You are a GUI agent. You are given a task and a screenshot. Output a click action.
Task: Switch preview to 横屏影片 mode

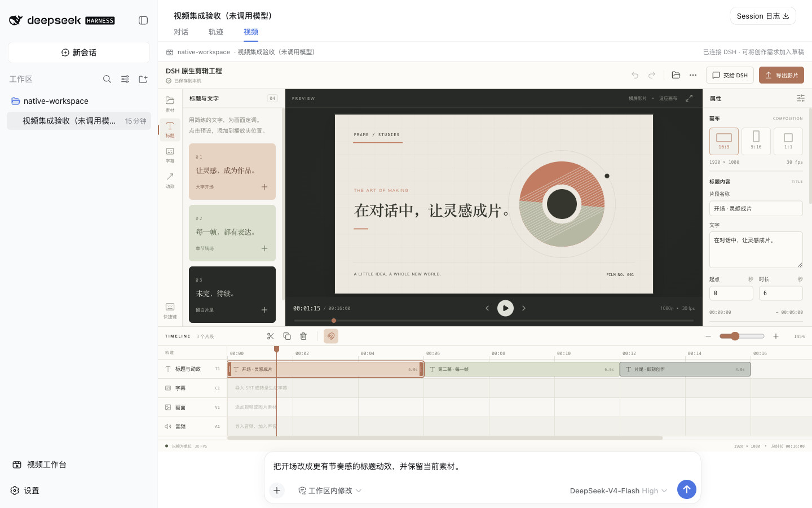638,98
